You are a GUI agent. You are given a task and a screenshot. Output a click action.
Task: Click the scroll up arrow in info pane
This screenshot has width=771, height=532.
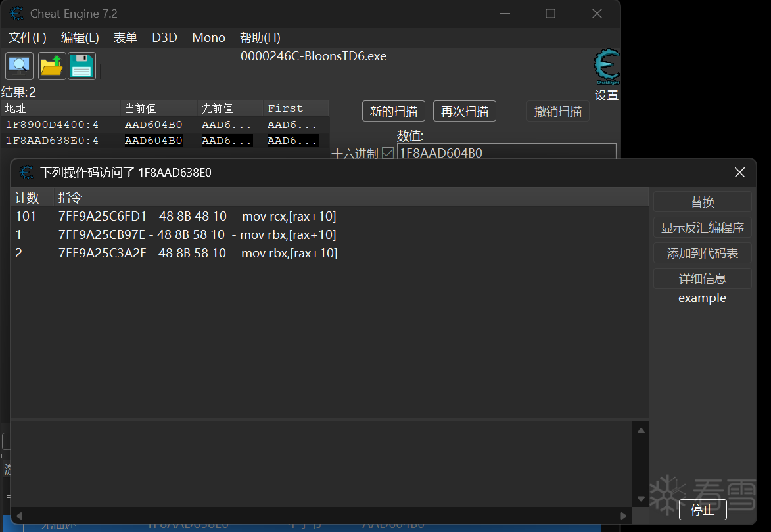[641, 431]
